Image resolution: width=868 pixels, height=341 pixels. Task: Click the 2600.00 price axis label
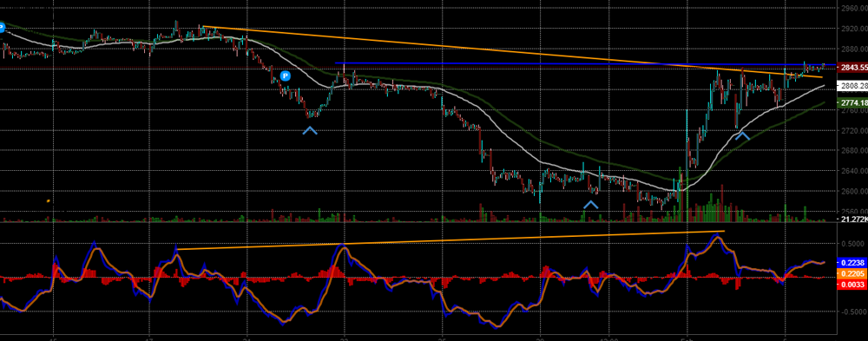point(854,192)
